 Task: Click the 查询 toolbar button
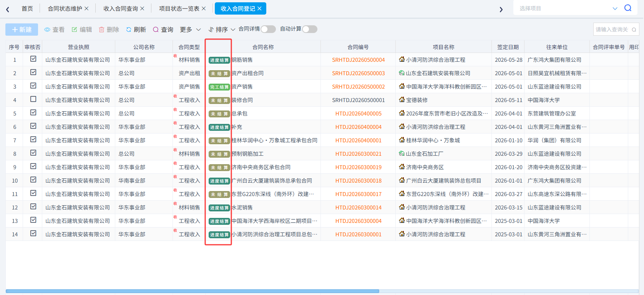coord(163,30)
